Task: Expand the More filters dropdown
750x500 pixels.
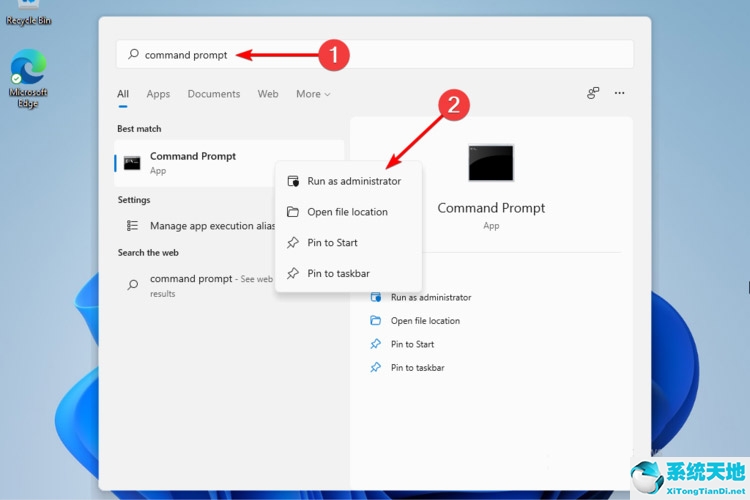Action: pyautogui.click(x=312, y=94)
